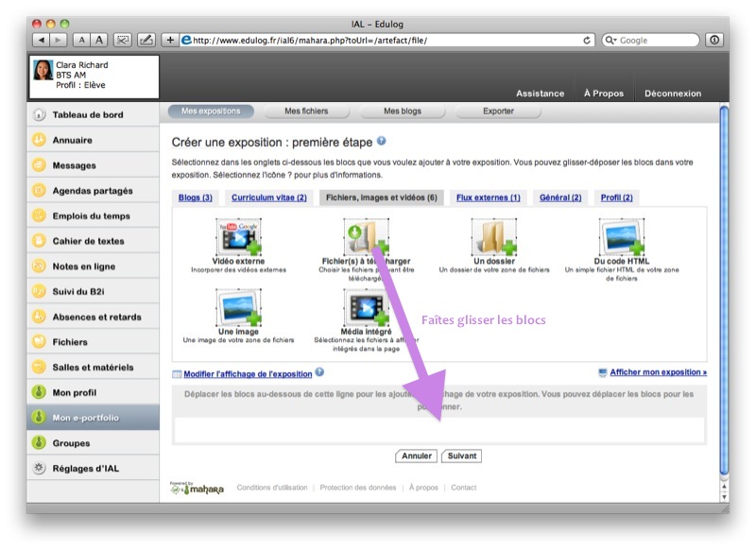
Task: Click the Afficher mon exposition link
Action: 658,372
